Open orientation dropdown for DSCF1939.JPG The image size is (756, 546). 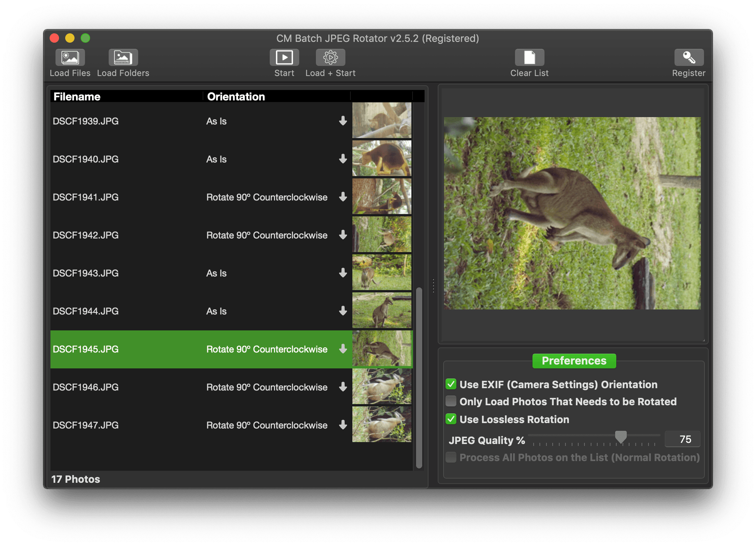pyautogui.click(x=343, y=121)
